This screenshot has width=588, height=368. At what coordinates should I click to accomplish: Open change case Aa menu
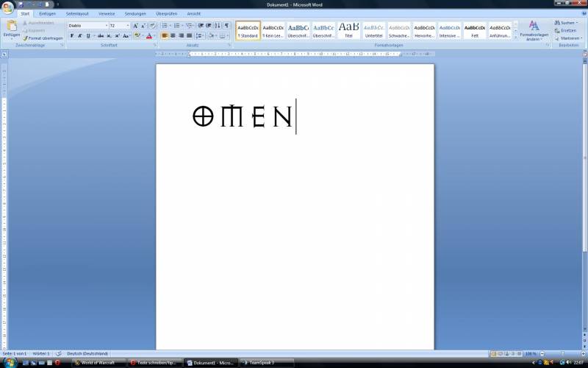tap(126, 35)
